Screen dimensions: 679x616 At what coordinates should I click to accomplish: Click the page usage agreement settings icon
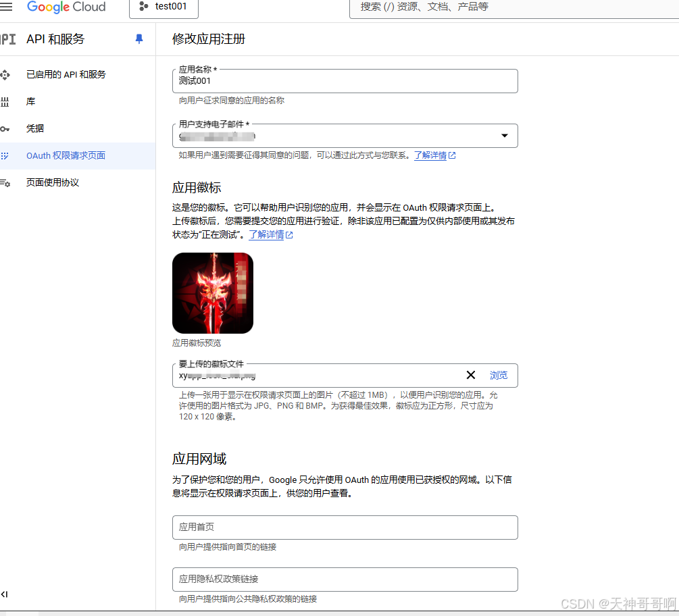click(5, 183)
